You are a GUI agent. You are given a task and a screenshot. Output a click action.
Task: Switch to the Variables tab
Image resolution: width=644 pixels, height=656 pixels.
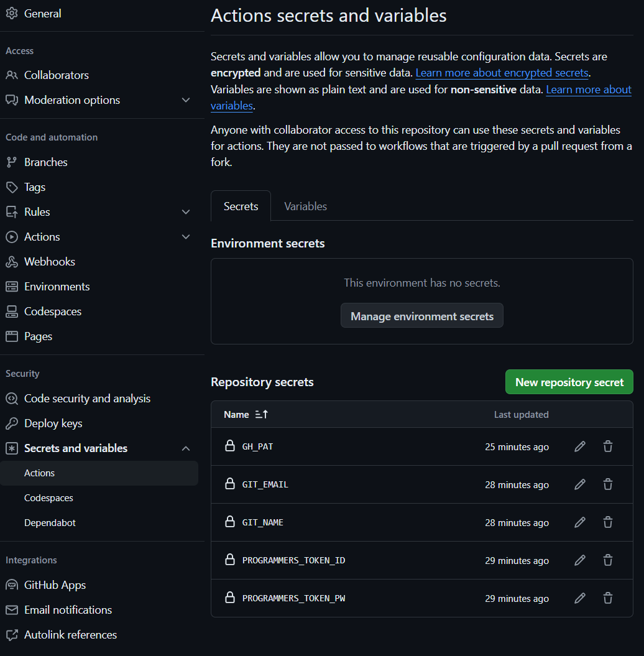[x=305, y=206]
